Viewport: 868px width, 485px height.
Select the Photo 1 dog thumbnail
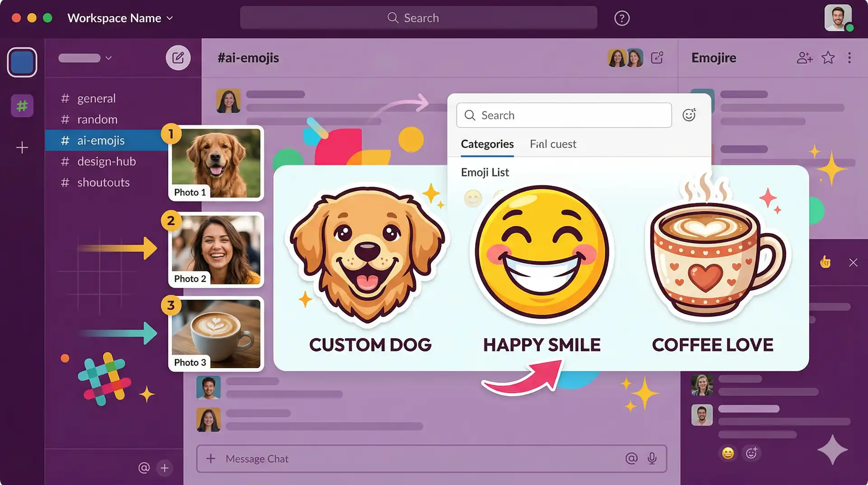216,163
